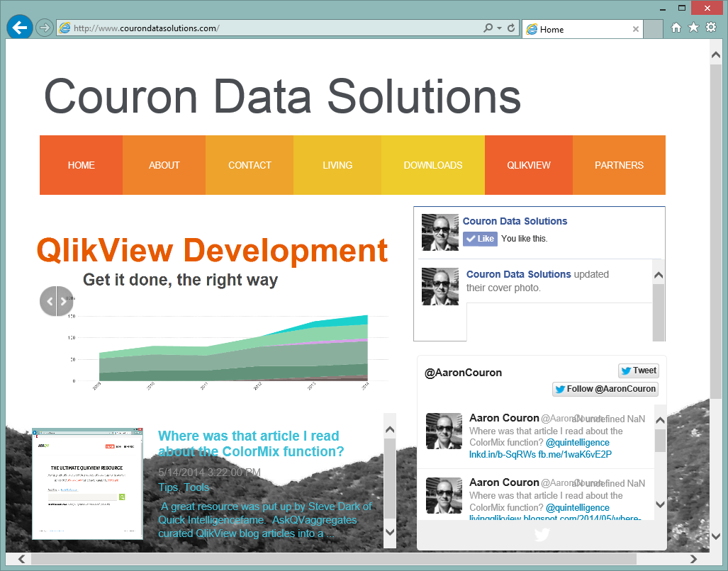Click the blog list scrollbar thumb
The image size is (728, 571).
click(x=390, y=479)
